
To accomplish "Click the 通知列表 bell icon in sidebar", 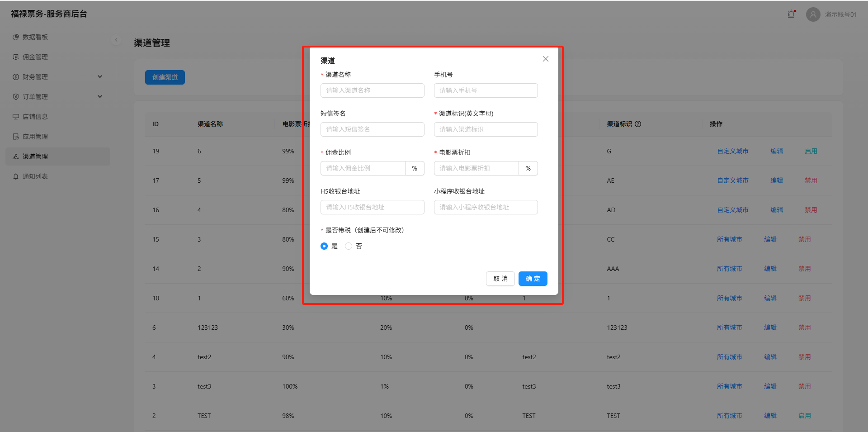I will [16, 176].
